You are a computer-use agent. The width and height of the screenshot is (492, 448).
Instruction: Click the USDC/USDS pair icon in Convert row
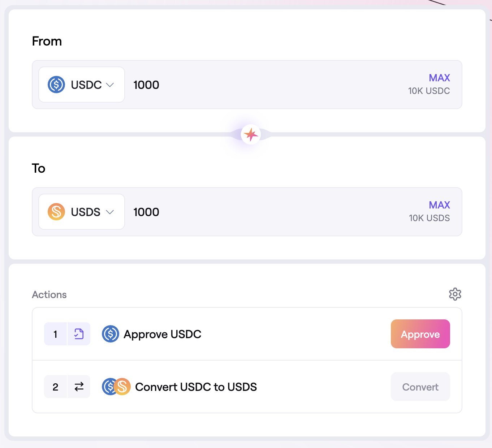tap(116, 387)
